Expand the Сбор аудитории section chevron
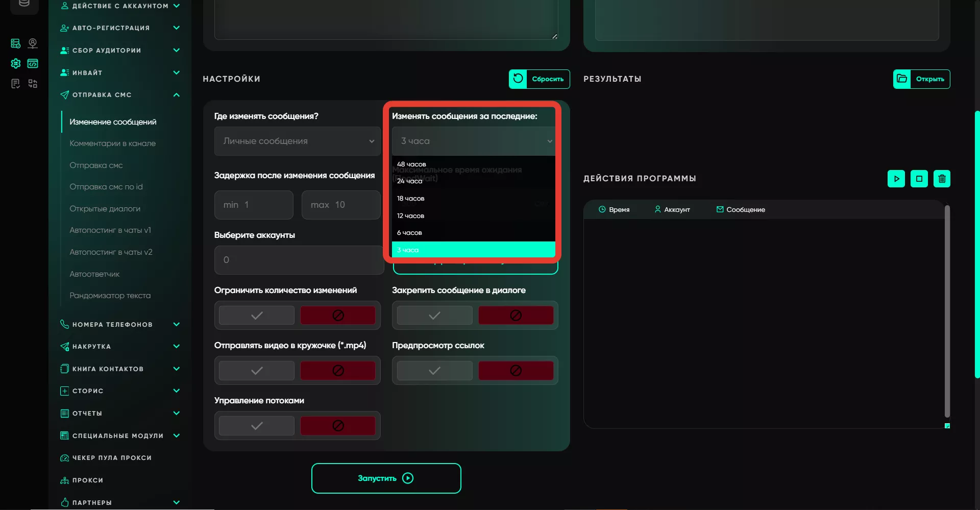980x510 pixels. point(177,50)
